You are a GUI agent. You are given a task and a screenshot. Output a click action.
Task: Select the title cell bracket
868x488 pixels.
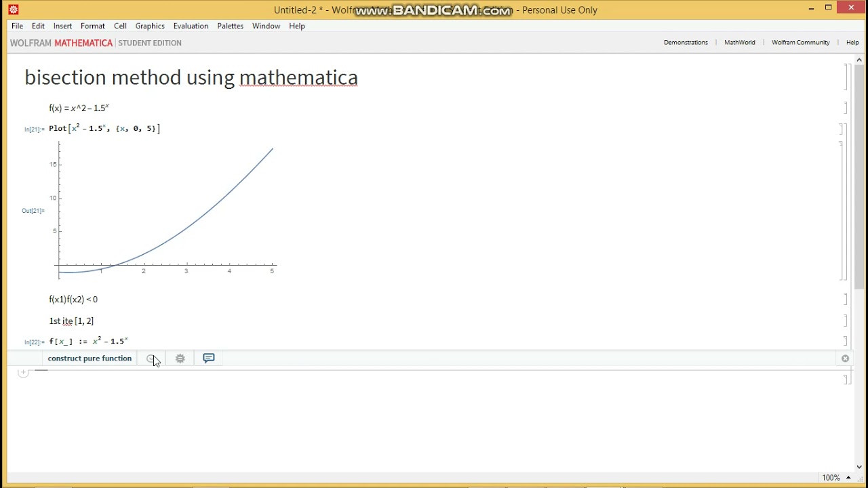coord(846,77)
